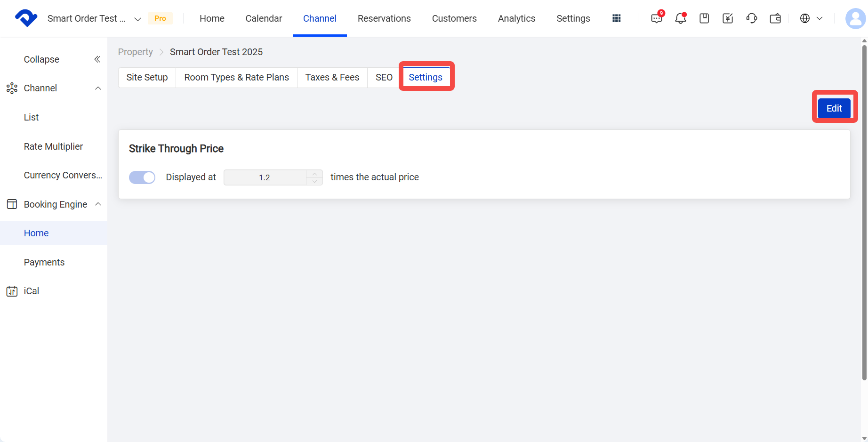
Task: Switch to the Site Setup tab
Action: [147, 77]
